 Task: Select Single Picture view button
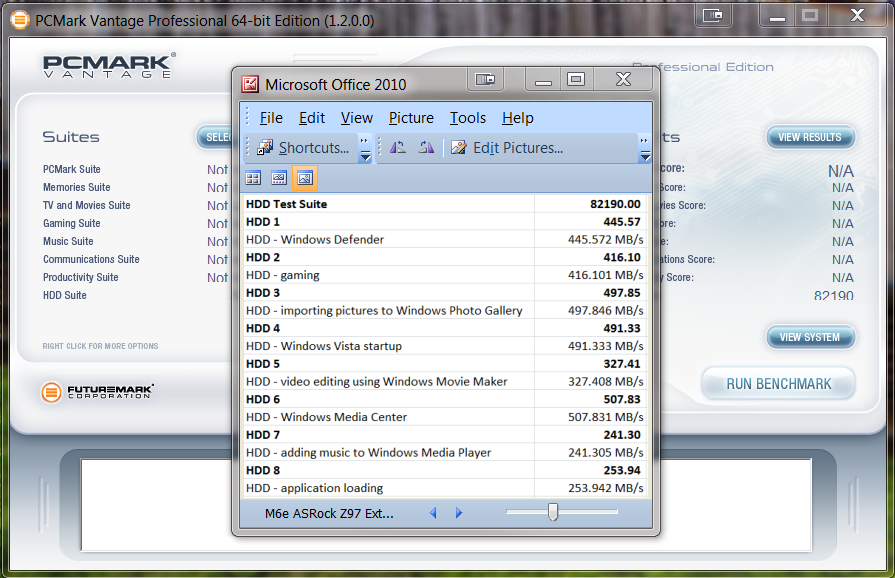[305, 178]
